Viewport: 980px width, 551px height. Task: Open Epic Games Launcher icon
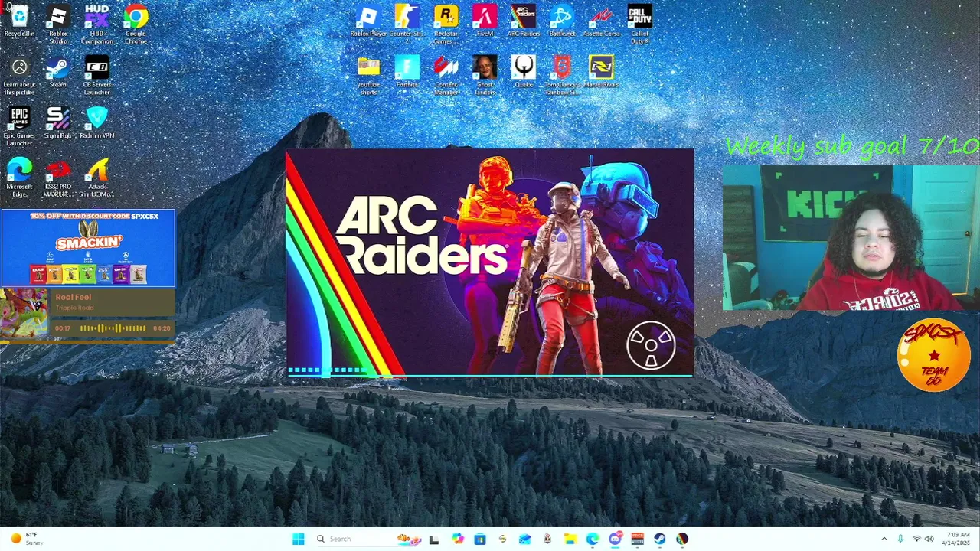19,127
